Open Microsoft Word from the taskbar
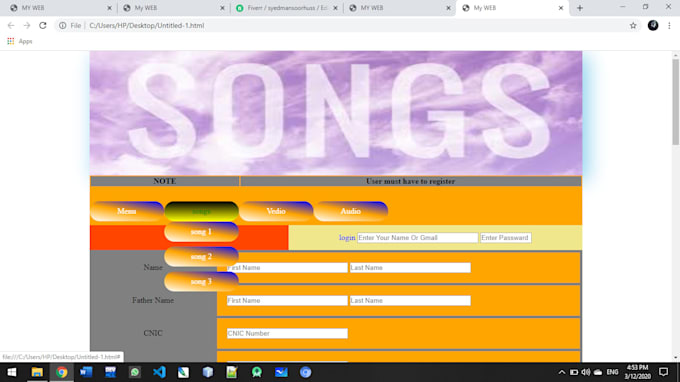The width and height of the screenshot is (680, 382). coord(86,372)
